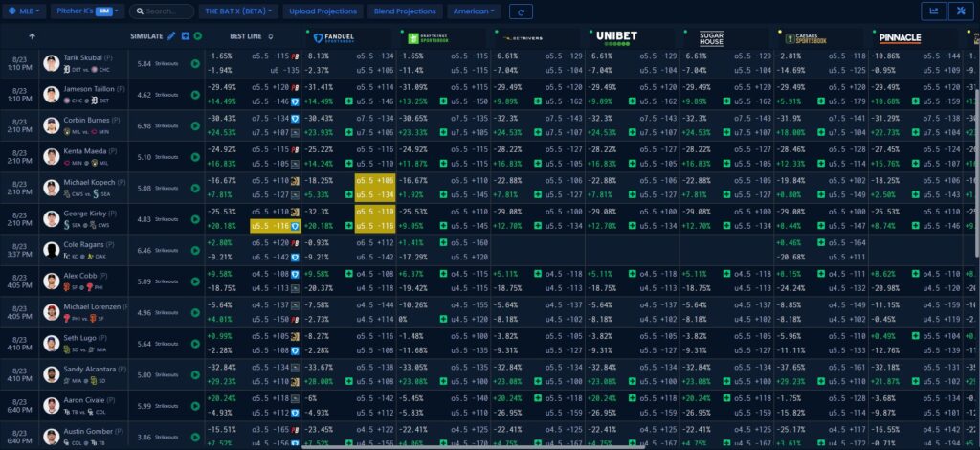Run simulation for Aaron Civale row
Screen dimensions: 980x450
(x=195, y=406)
